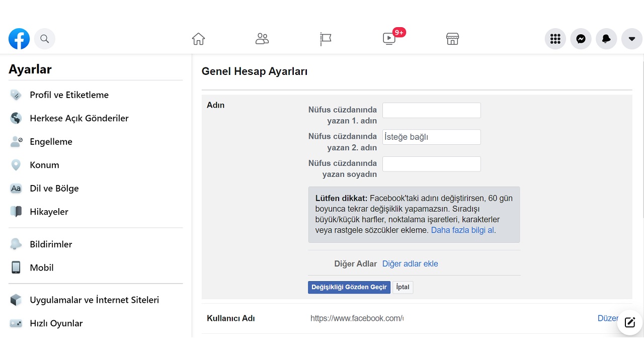
Task: Click Diğer adlar ekle
Action: 410,263
